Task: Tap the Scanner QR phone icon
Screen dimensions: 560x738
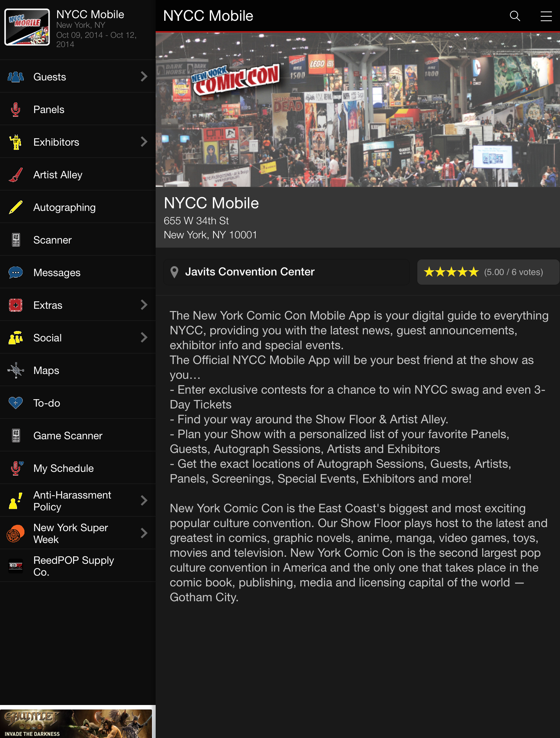Action: click(16, 240)
